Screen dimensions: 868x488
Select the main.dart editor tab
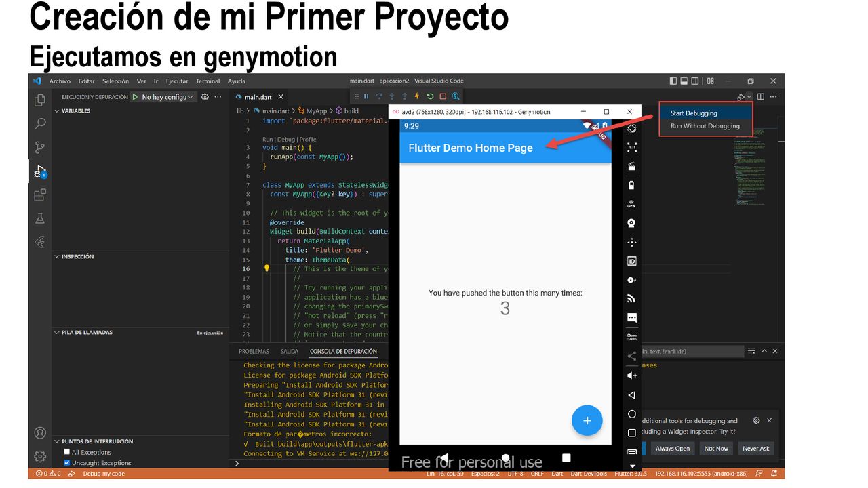click(258, 97)
